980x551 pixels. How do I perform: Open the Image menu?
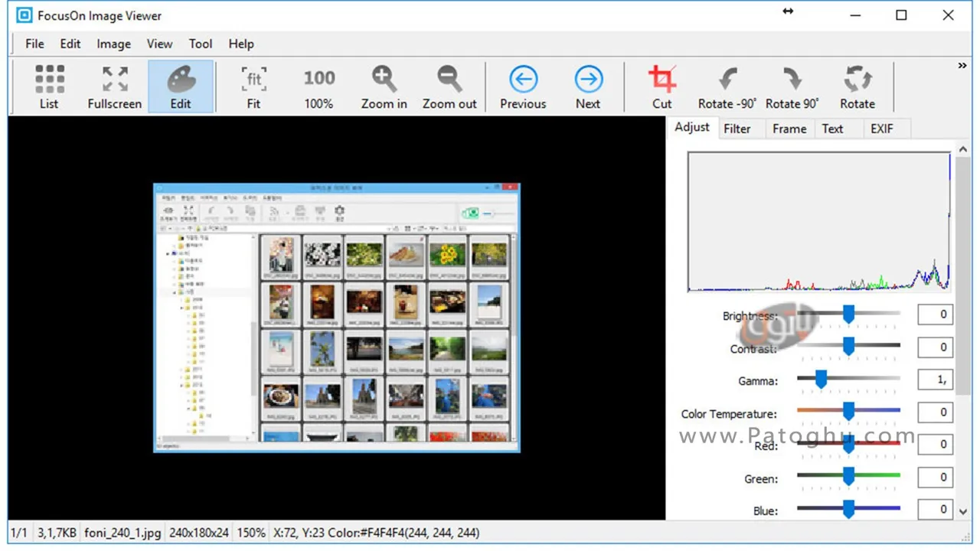(113, 44)
